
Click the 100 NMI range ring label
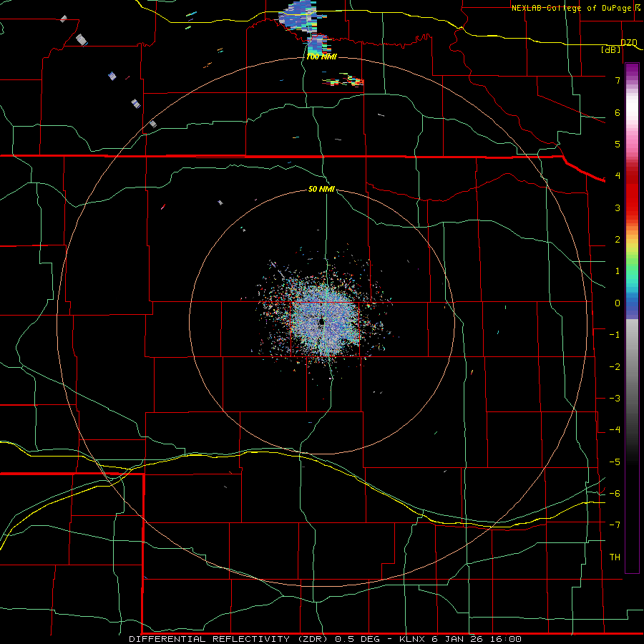pyautogui.click(x=321, y=57)
